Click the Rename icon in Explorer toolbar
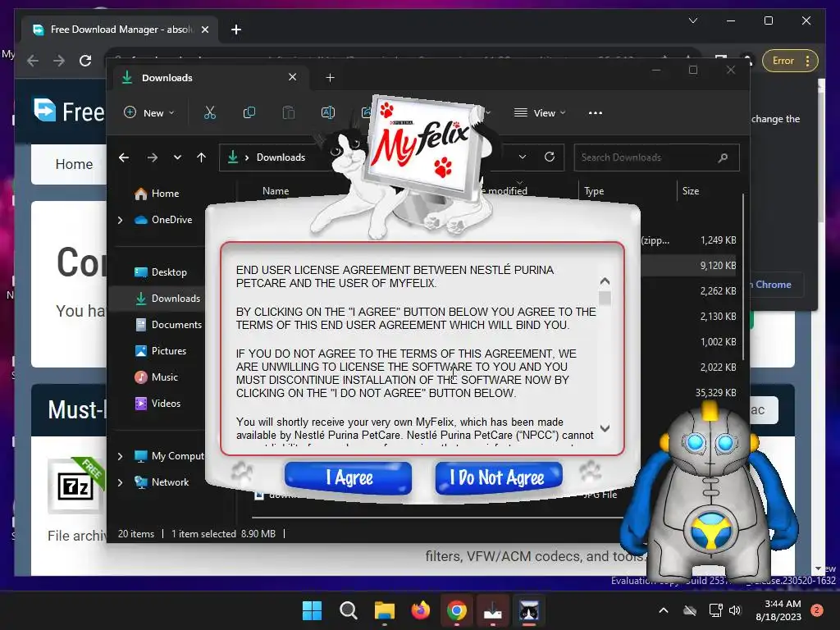The width and height of the screenshot is (840, 630). point(328,113)
